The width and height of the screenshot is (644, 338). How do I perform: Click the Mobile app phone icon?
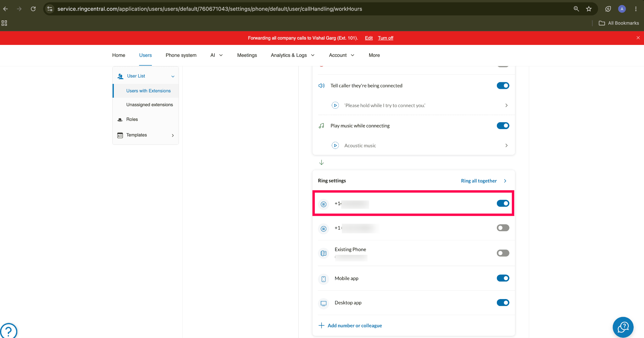pos(324,279)
